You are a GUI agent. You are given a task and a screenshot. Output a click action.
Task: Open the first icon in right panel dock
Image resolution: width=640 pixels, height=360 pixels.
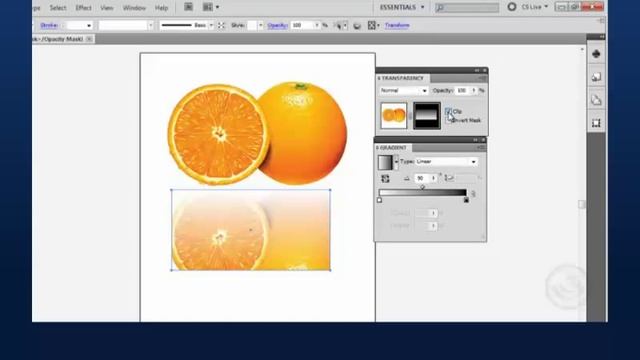pos(596,54)
